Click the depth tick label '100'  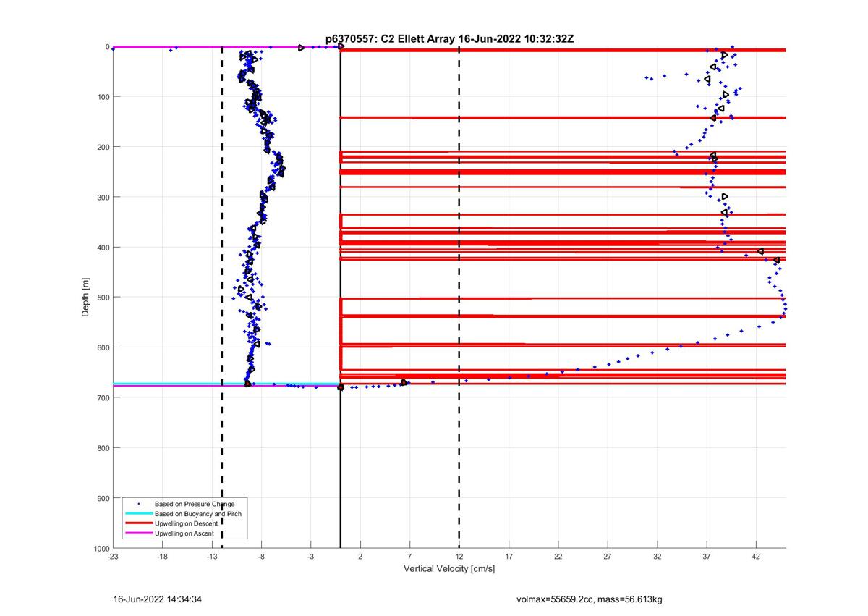point(103,97)
